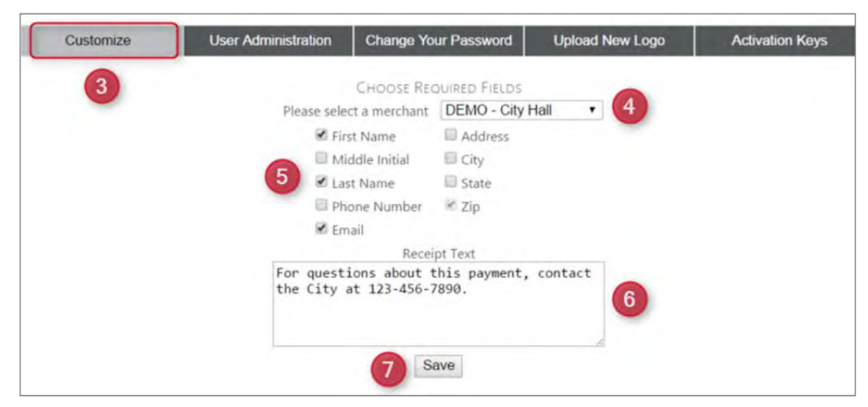Screen dimensions: 868x407
Task: Tick the State checkbox
Action: tap(451, 182)
